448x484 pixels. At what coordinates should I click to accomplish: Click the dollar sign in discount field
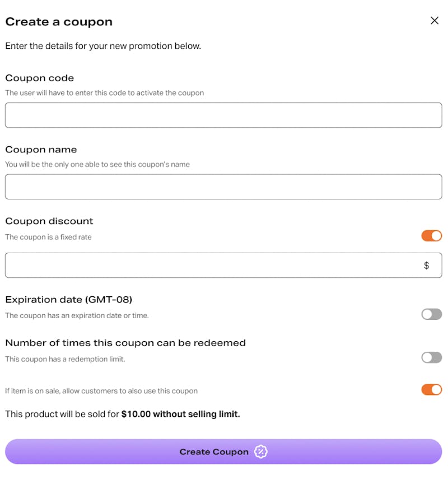(426, 265)
